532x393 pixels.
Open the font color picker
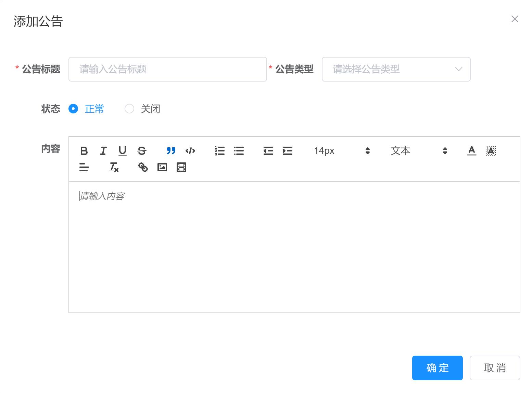[471, 151]
